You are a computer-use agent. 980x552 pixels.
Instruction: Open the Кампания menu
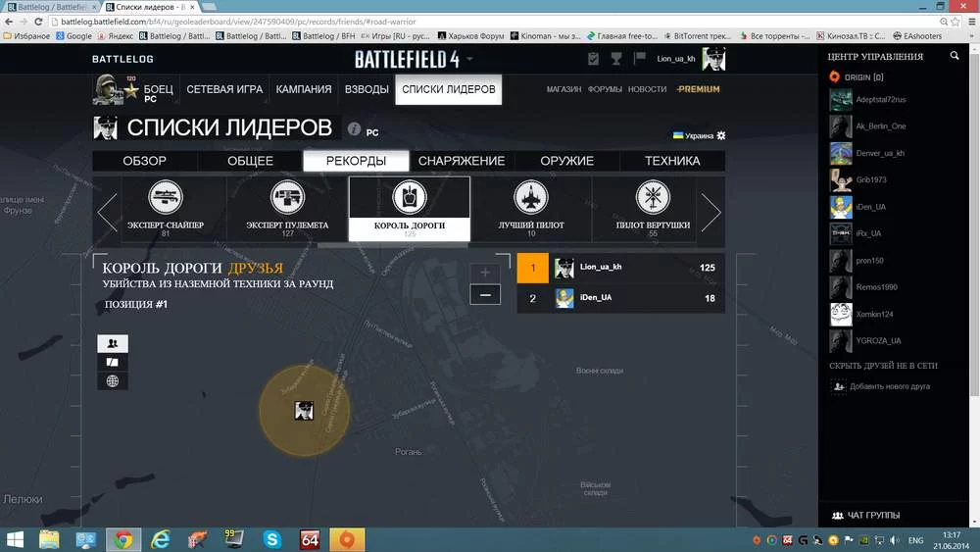(304, 89)
